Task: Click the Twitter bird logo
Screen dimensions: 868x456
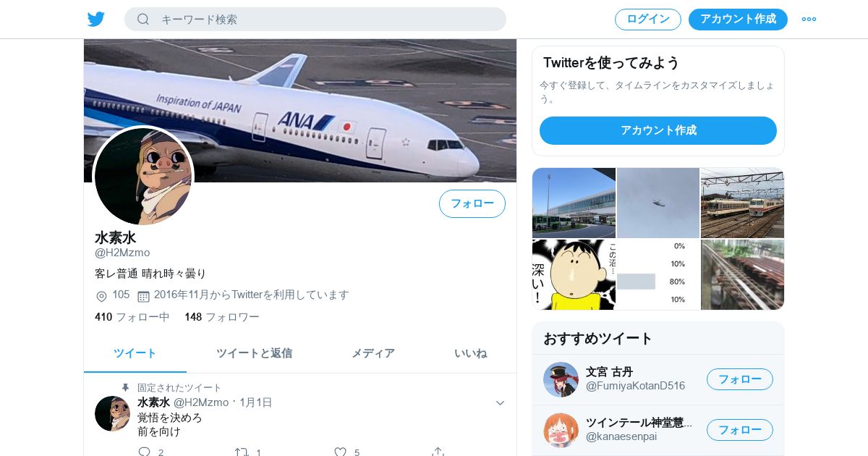Action: [x=96, y=19]
